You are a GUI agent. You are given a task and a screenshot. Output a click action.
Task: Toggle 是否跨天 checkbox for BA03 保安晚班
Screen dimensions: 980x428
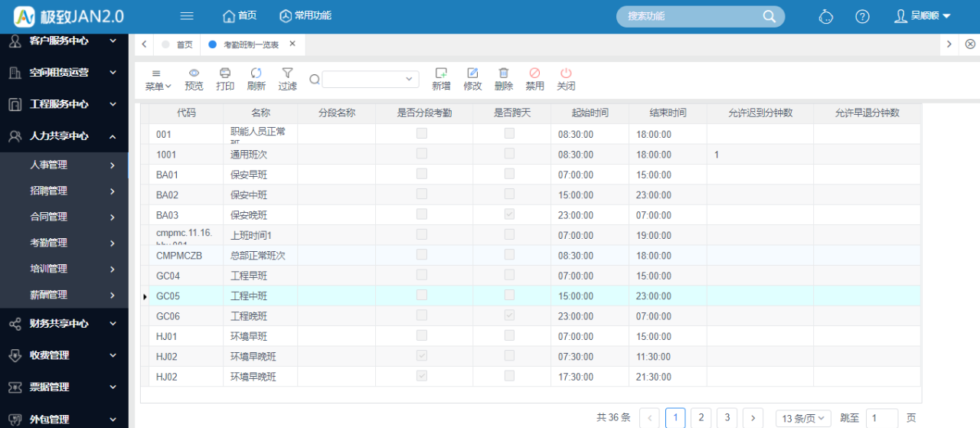point(509,214)
